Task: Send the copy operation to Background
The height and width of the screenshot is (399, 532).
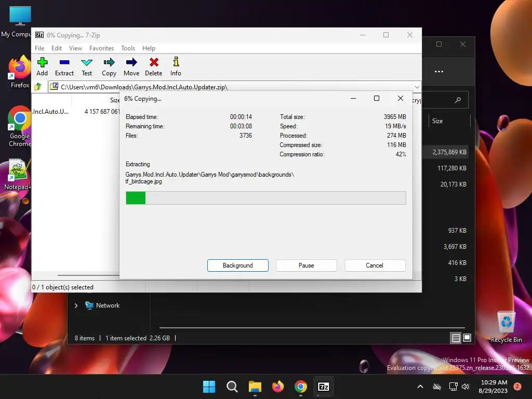Action: 238,265
